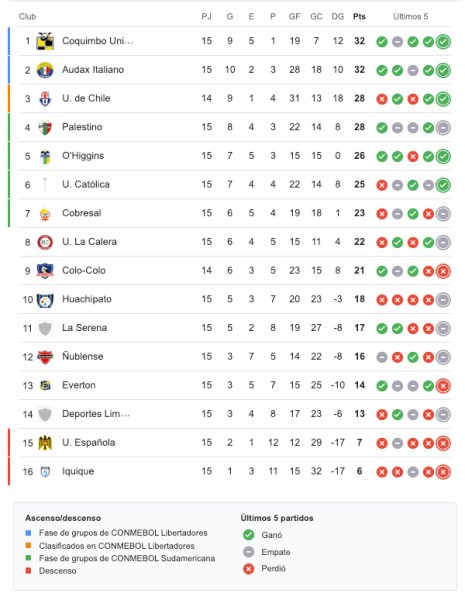Click Iquique's most recent loss icon
465x600 pixels.
(443, 472)
